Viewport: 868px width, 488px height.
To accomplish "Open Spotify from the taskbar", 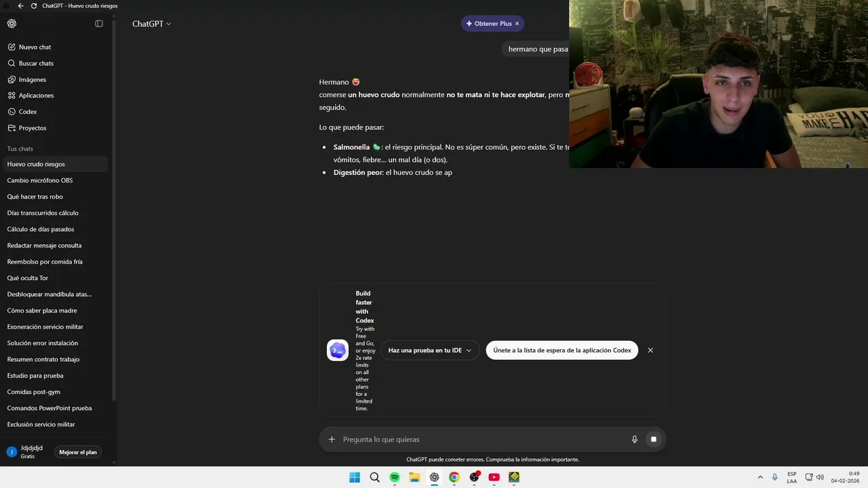I will point(395,477).
